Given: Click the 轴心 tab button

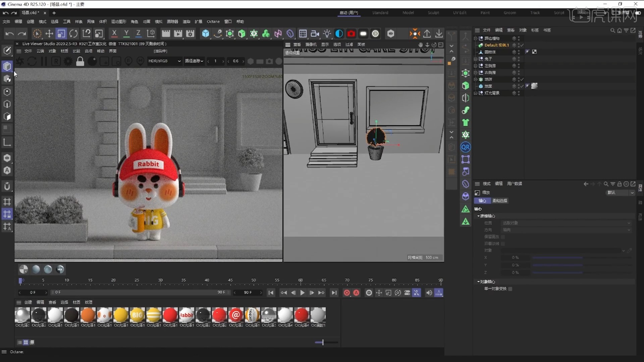Looking at the screenshot, I should pos(482,201).
